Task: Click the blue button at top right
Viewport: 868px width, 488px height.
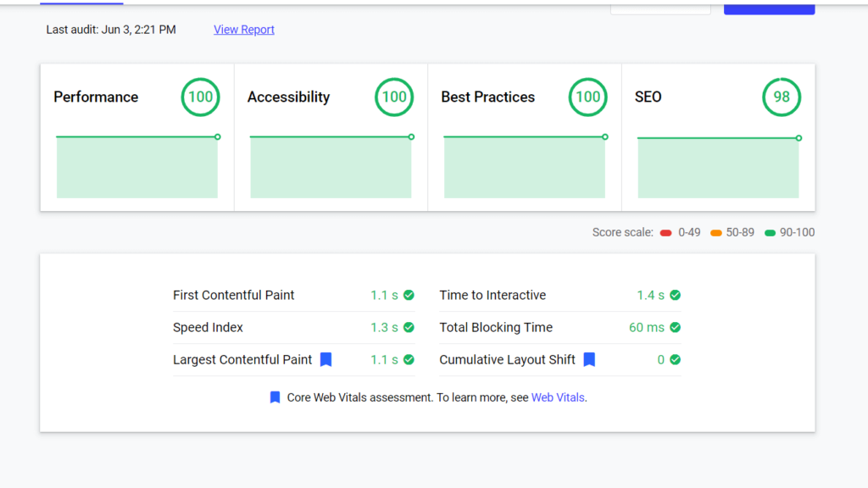Action: pyautogui.click(x=769, y=8)
